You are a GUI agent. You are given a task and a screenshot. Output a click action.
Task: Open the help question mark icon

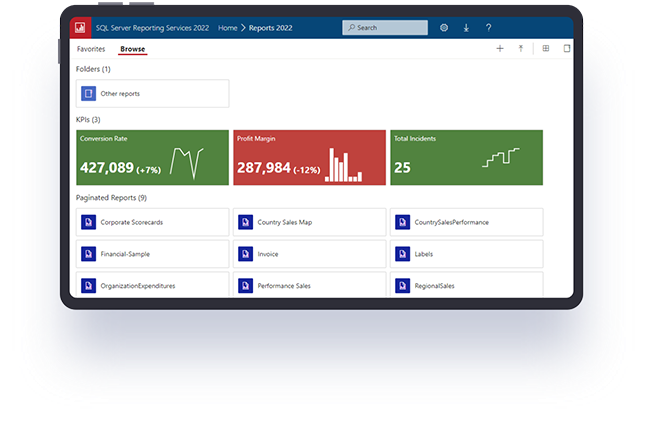click(489, 28)
